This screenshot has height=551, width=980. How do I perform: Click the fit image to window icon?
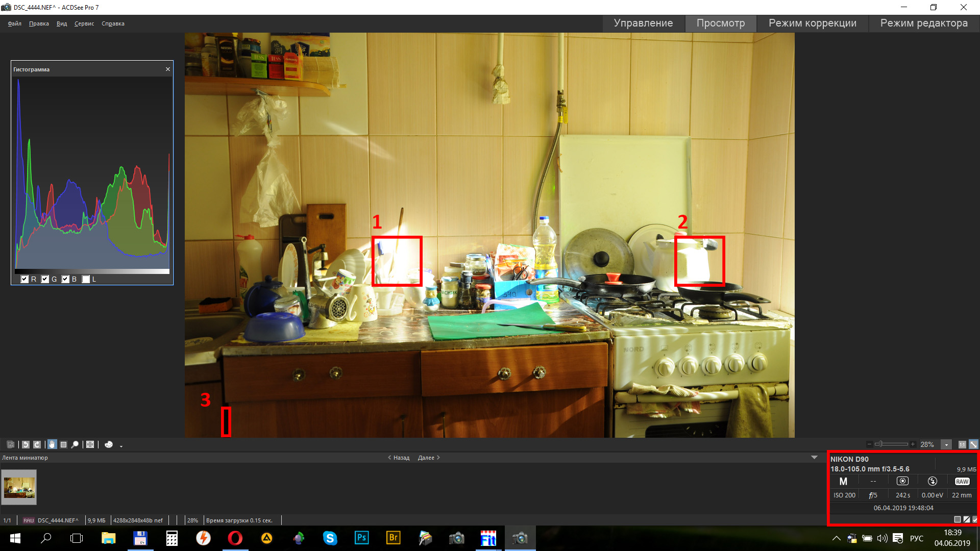[973, 444]
